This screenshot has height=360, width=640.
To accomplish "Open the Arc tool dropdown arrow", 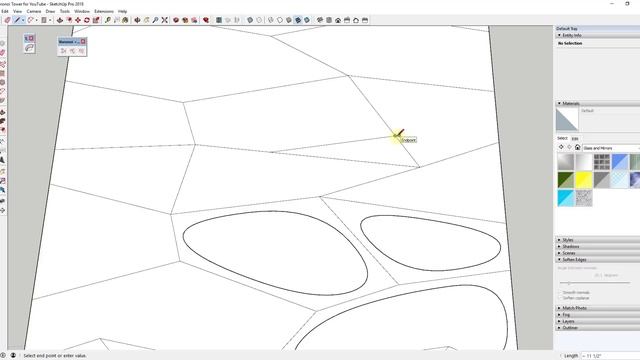I will point(36,20).
